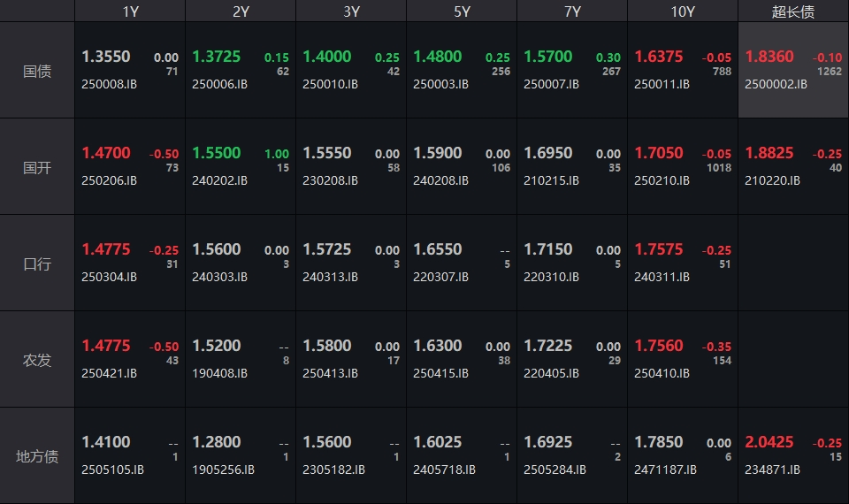849x504 pixels.
Task: Open the 超长债 column header
Action: point(793,11)
